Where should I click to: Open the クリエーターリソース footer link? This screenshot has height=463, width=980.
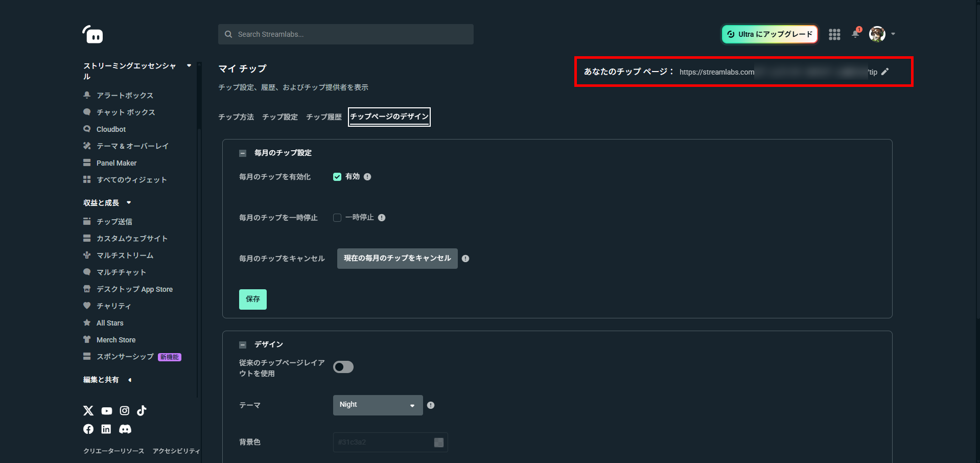(114, 451)
